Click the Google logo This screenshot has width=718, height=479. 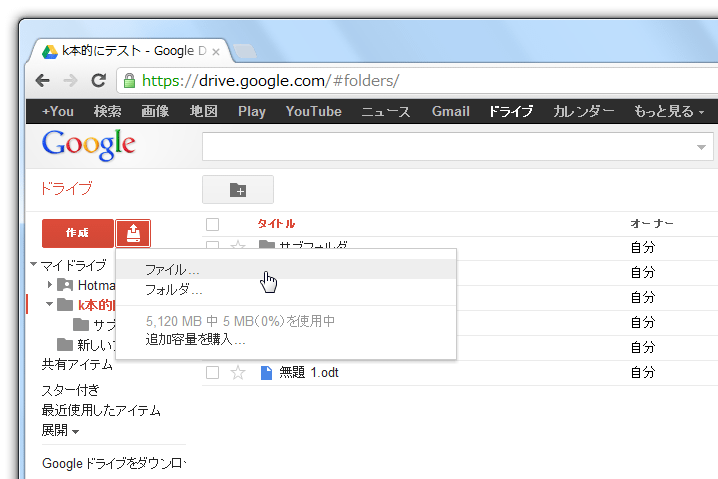coord(88,145)
